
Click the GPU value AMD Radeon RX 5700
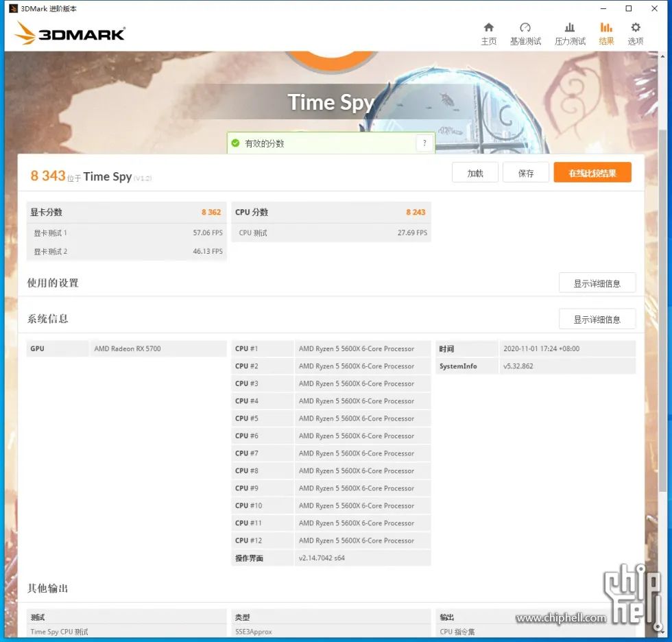tap(128, 349)
